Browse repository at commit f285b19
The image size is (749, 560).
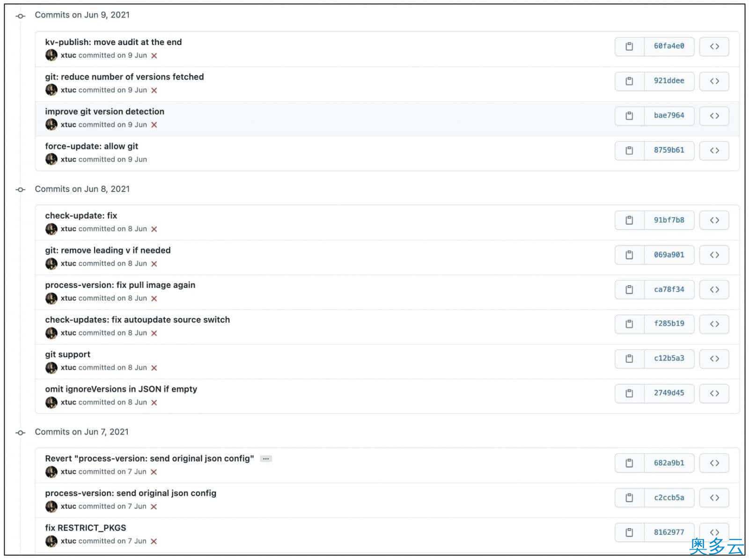714,324
